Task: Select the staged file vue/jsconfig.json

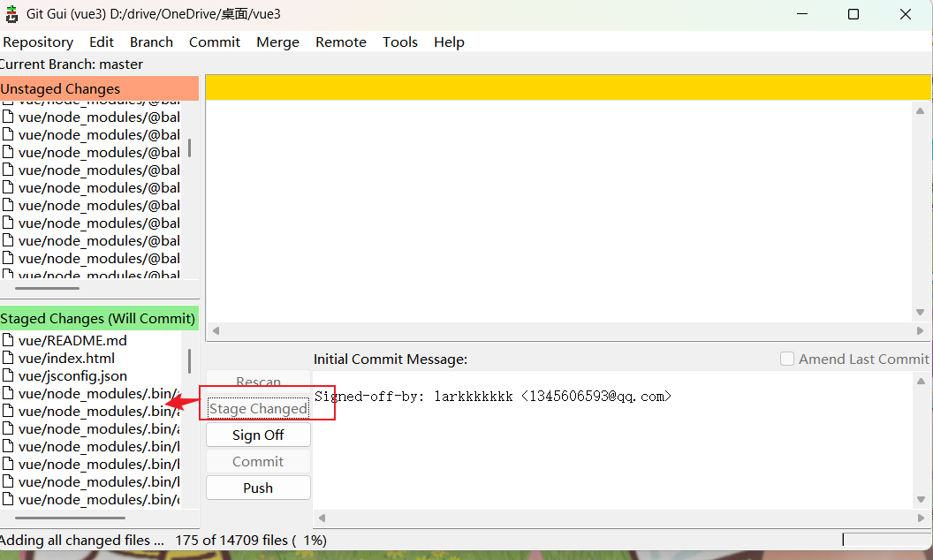Action: (72, 376)
